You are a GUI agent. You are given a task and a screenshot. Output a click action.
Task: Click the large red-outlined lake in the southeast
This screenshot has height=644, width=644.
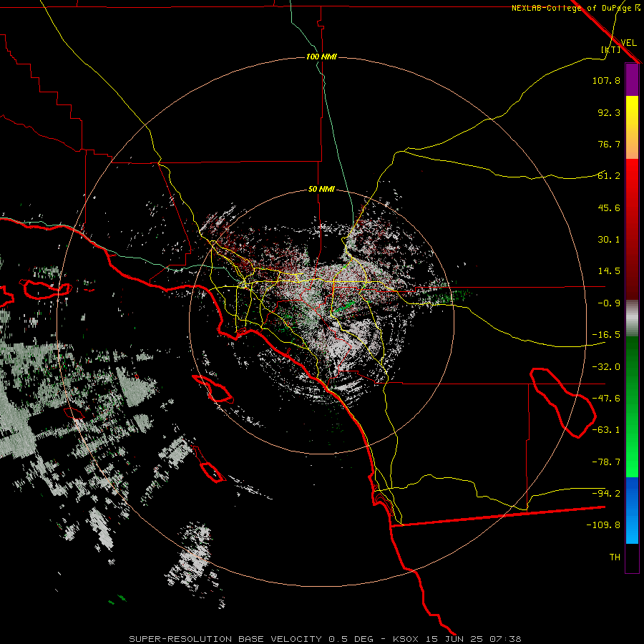[562, 402]
